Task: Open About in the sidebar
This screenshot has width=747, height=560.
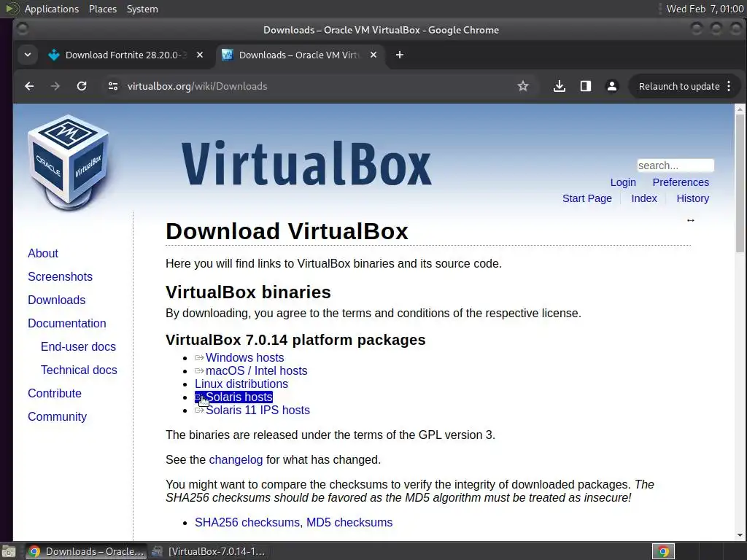Action: click(43, 253)
